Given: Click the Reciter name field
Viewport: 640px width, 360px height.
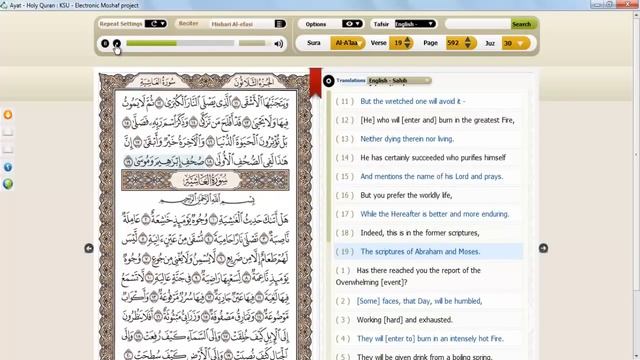Looking at the screenshot, I should pos(242,24).
